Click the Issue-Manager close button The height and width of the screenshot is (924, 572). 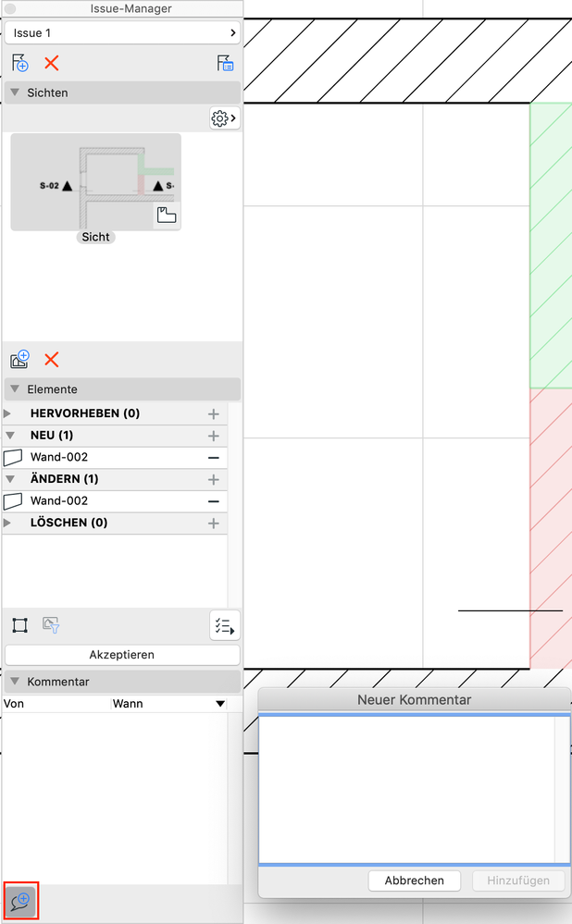(x=10, y=9)
